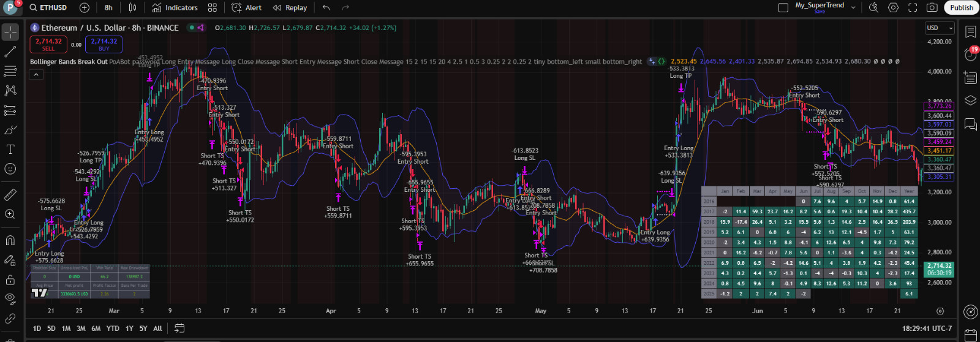The height and width of the screenshot is (342, 980).
Task: Open Fibonacci and Gann tools
Action: pyautogui.click(x=10, y=72)
